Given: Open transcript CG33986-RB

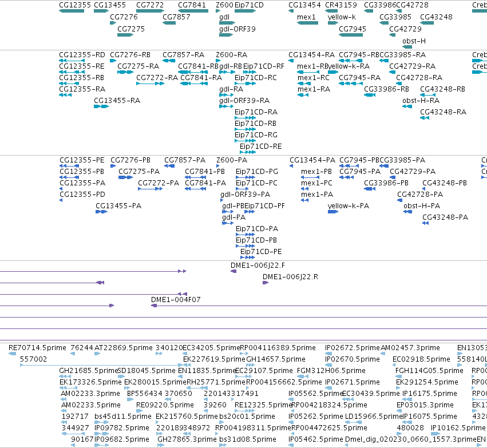Looking at the screenshot, I should coord(386,89).
